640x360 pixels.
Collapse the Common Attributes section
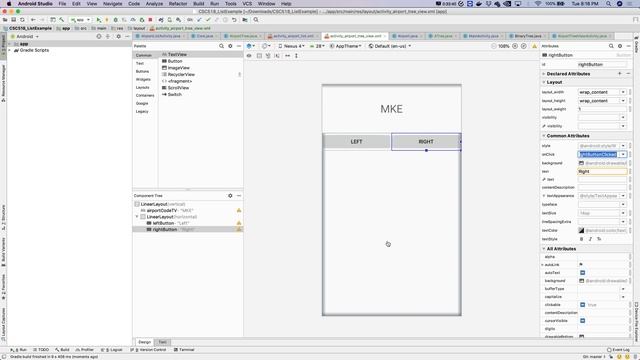pyautogui.click(x=544, y=136)
